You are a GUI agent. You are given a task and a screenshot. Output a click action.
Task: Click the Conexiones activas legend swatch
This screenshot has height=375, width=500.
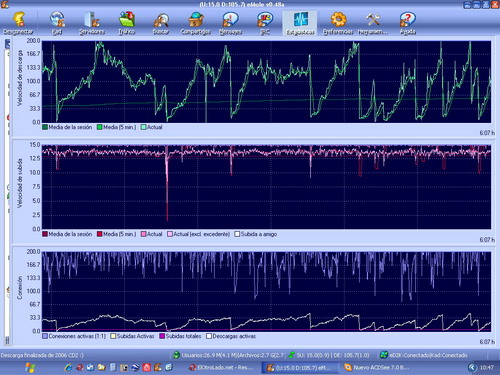(45, 336)
